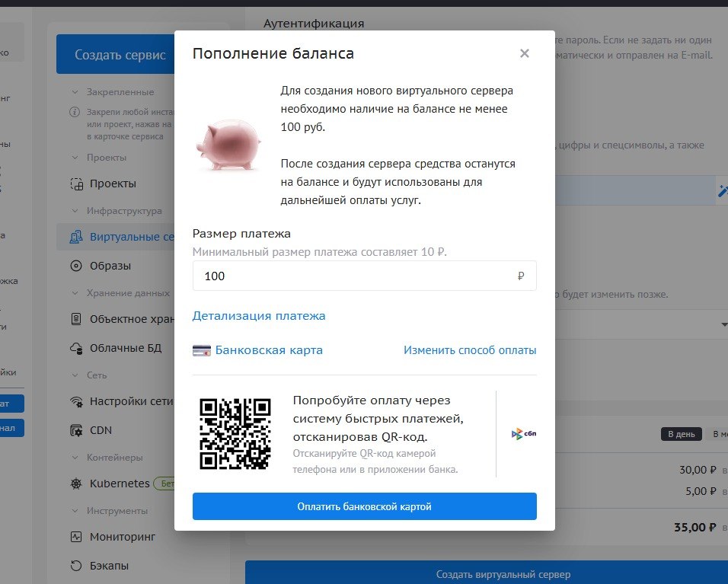Open Kubernetes in the sidebar

(120, 483)
